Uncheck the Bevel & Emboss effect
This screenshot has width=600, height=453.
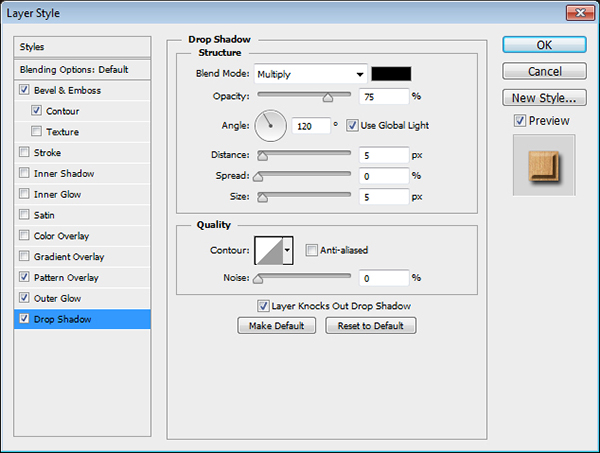(x=24, y=90)
